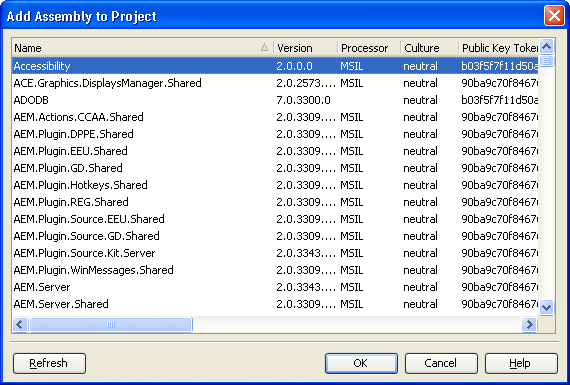Image resolution: width=570 pixels, height=385 pixels.
Task: Select the ADODB assembly row
Action: click(x=275, y=100)
